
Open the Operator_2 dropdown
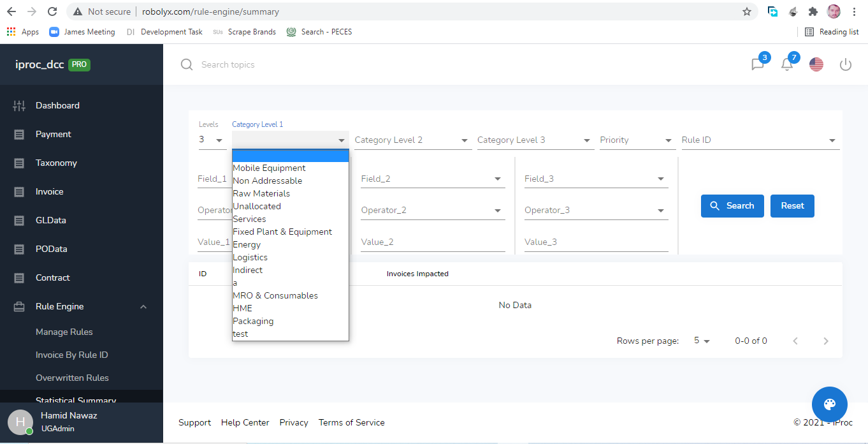[433, 211]
